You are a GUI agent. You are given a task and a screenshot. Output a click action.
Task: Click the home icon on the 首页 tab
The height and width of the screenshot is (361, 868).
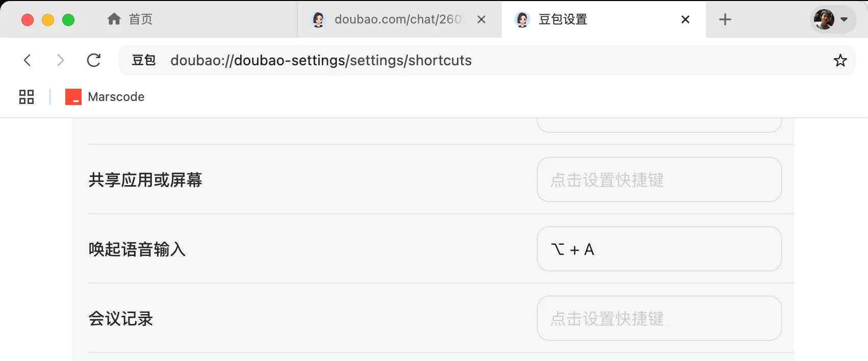[114, 19]
